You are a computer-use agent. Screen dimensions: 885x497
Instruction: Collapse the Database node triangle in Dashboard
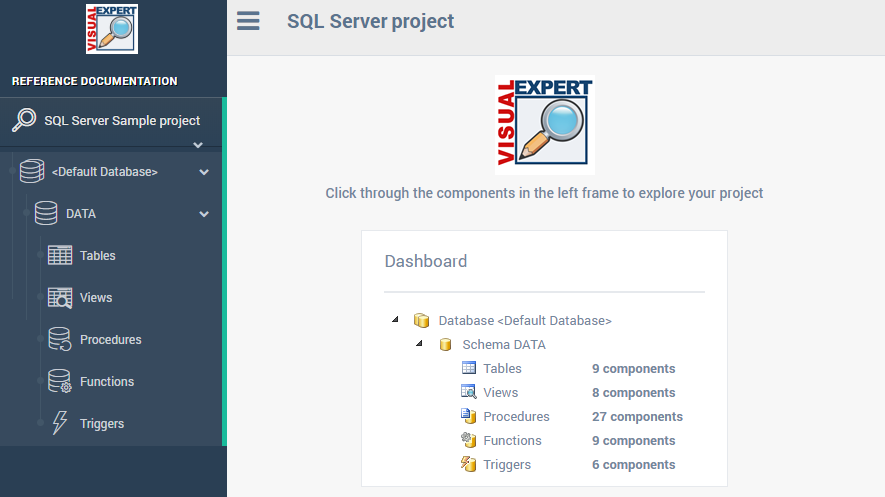coord(395,319)
